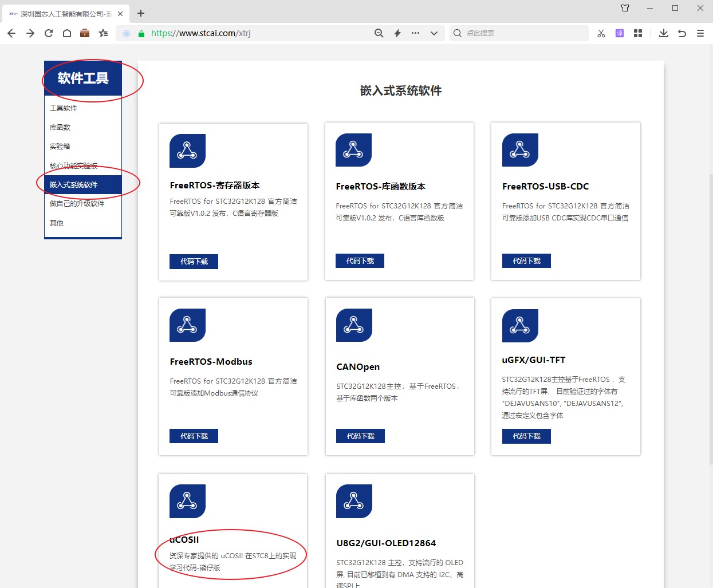Screen dimensions: 713x588
Task: Click the CANOpen title
Action: point(358,367)
